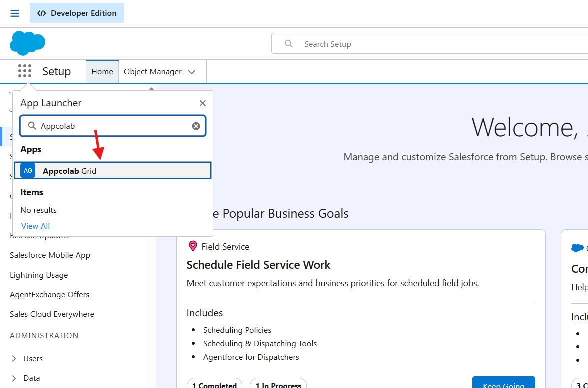Expand the Object Manager dropdown chevron
Screen dimensions: 588x388
(x=192, y=72)
